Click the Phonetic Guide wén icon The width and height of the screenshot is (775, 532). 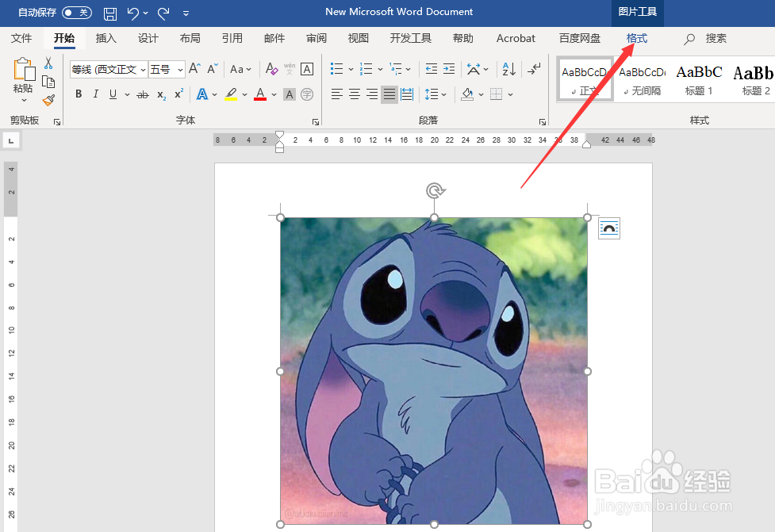point(290,69)
